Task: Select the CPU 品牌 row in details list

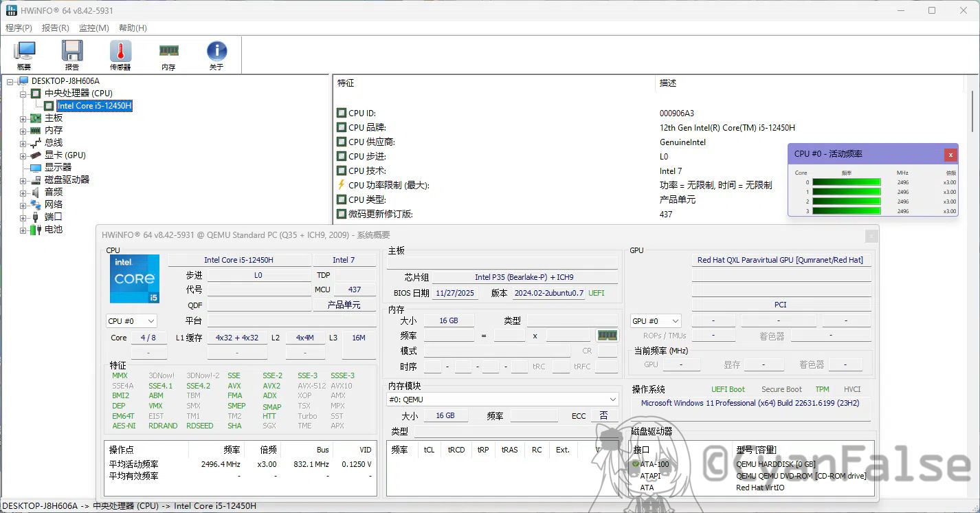Action: coord(367,128)
